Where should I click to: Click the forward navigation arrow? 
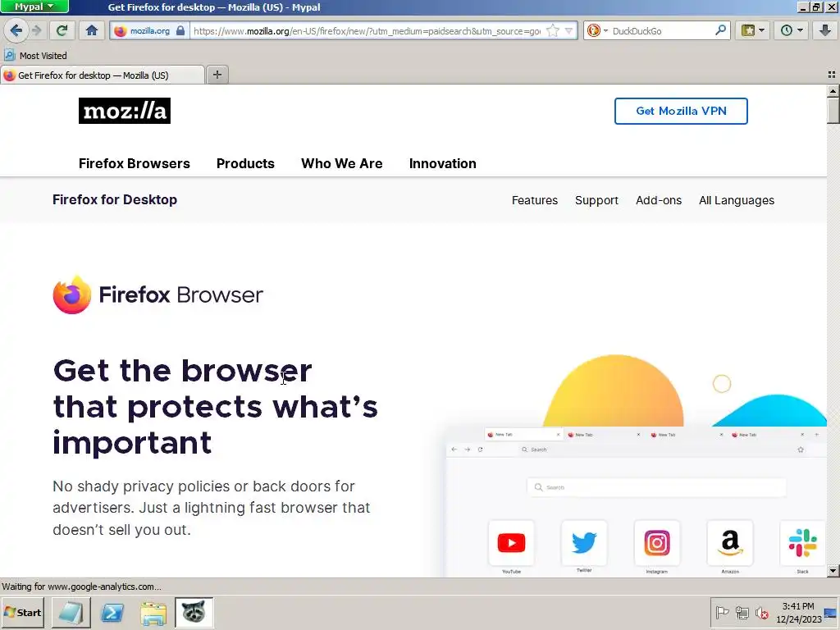(x=36, y=30)
